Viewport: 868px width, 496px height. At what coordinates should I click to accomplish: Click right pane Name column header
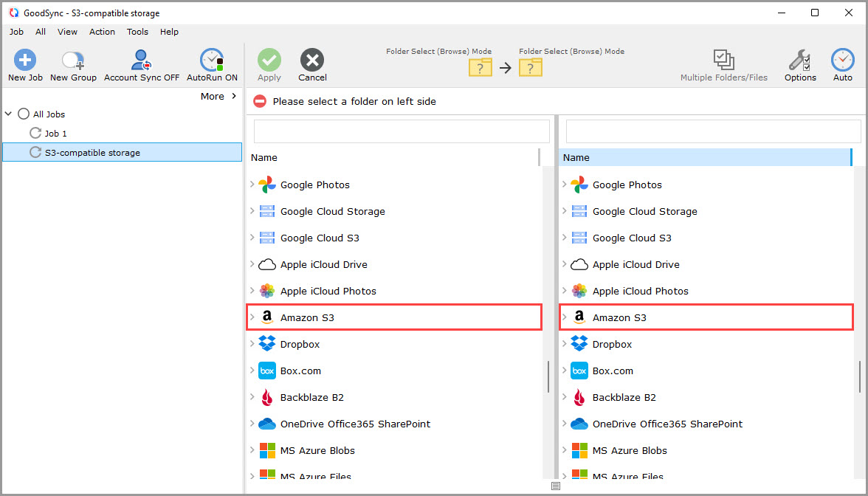706,157
